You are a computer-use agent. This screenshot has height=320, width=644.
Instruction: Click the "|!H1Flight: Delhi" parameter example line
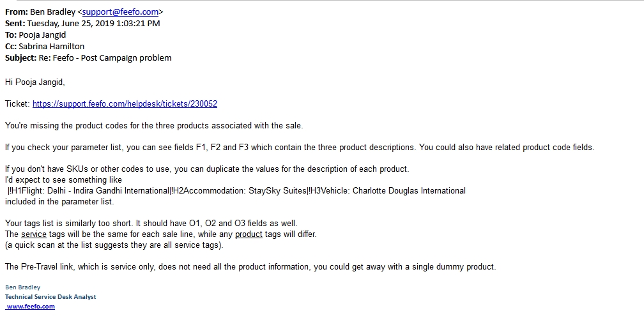pyautogui.click(x=236, y=190)
